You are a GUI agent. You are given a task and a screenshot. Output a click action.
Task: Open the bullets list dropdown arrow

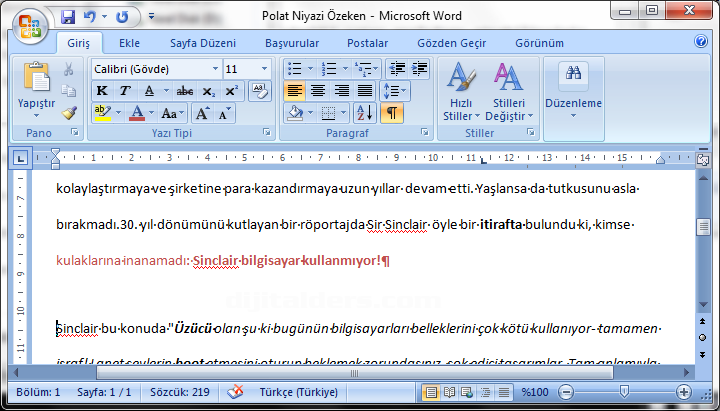pos(311,69)
